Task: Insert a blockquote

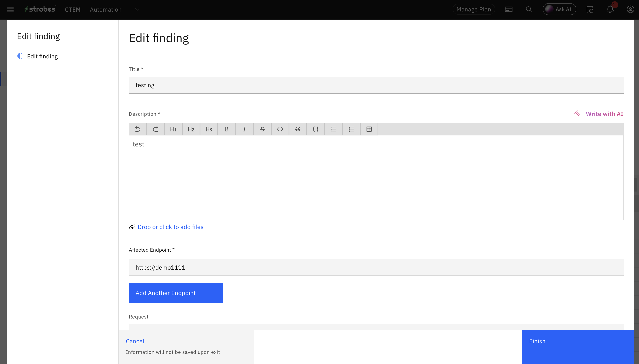Action: point(298,129)
